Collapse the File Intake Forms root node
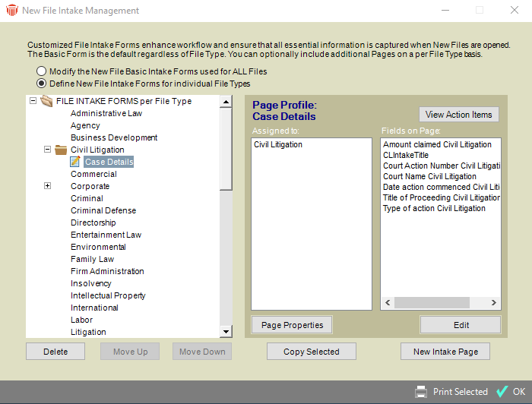 tap(33, 101)
